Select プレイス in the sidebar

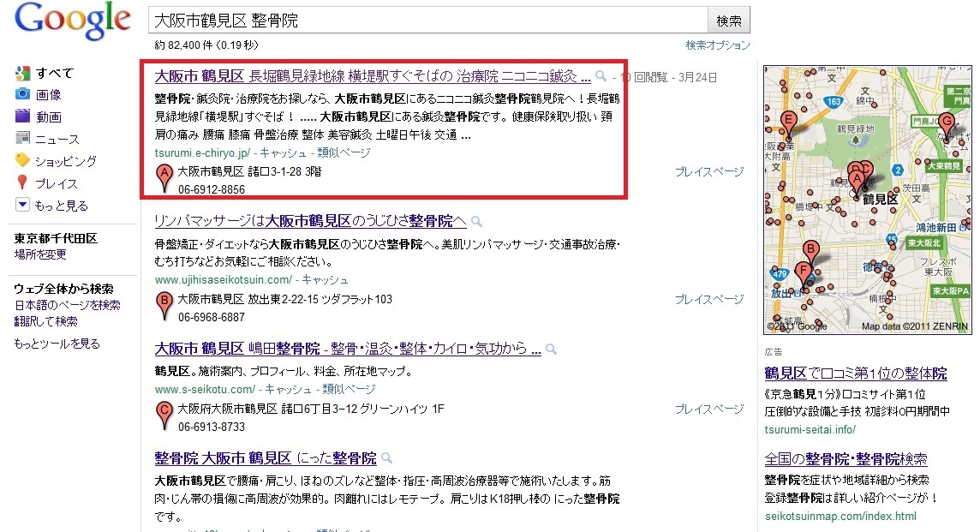tap(57, 183)
